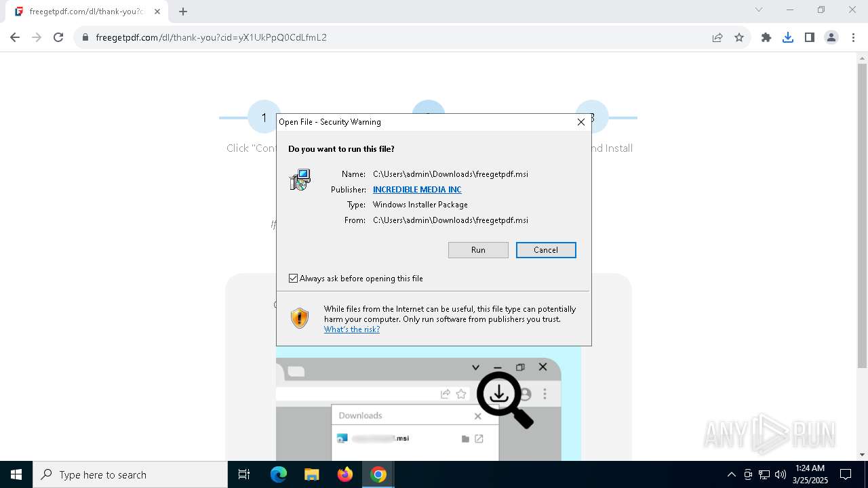Click the volume speaker tray icon
The height and width of the screenshot is (488, 868).
click(781, 474)
